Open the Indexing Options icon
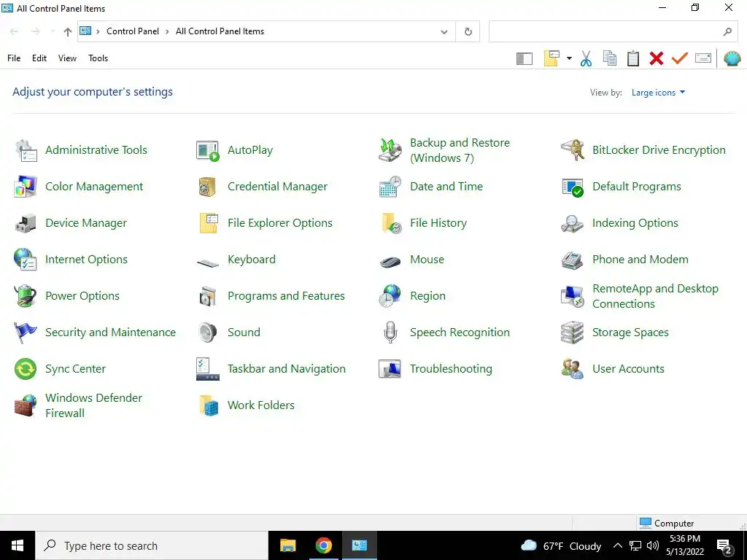 coord(572,223)
